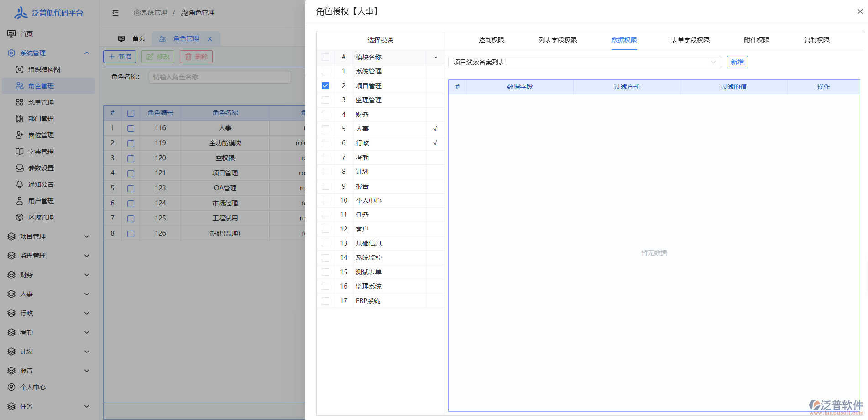This screenshot has height=420, width=868.
Task: Click the user management person icon
Action: click(x=20, y=201)
